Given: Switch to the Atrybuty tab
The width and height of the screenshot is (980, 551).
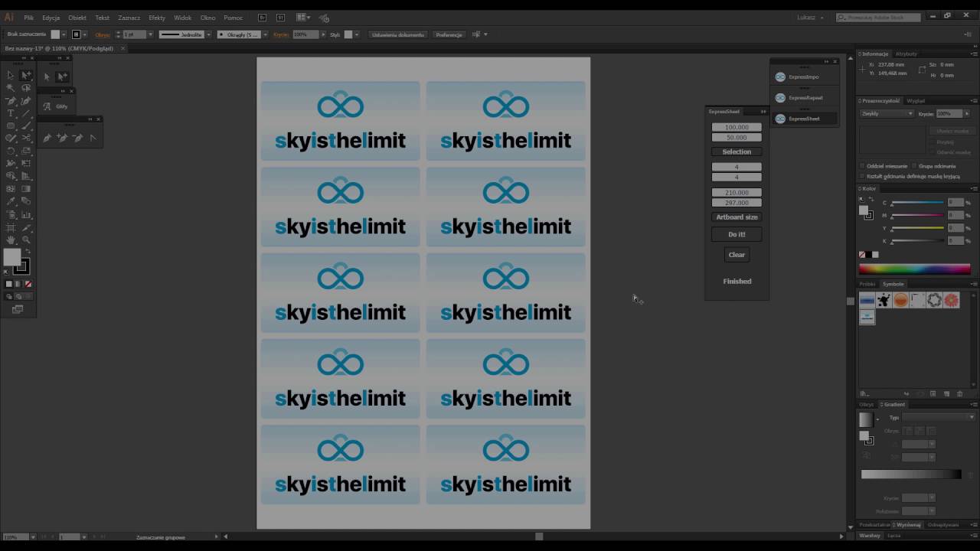Looking at the screenshot, I should point(906,54).
